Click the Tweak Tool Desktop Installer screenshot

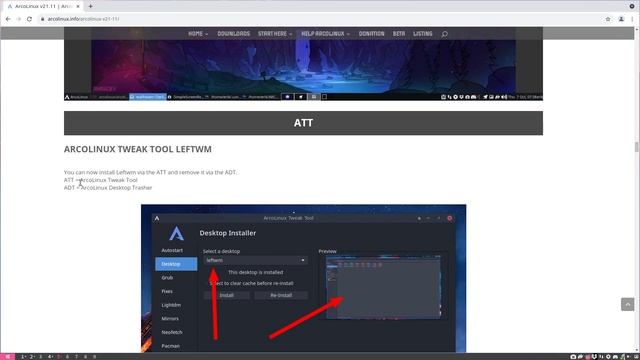coord(303,278)
